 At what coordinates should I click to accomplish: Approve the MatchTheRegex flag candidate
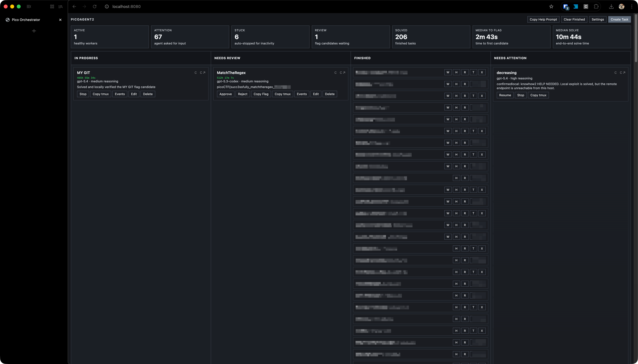tap(225, 94)
